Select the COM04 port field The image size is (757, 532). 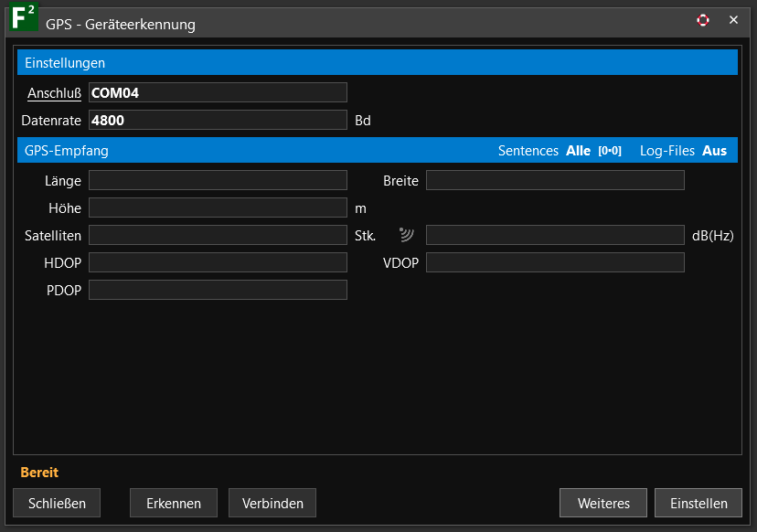pyautogui.click(x=218, y=92)
